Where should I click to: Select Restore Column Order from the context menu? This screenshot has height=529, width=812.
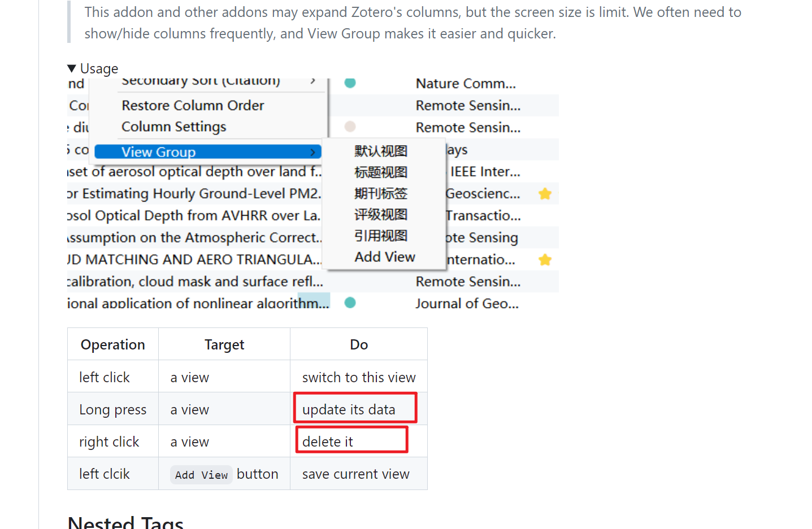pos(192,105)
